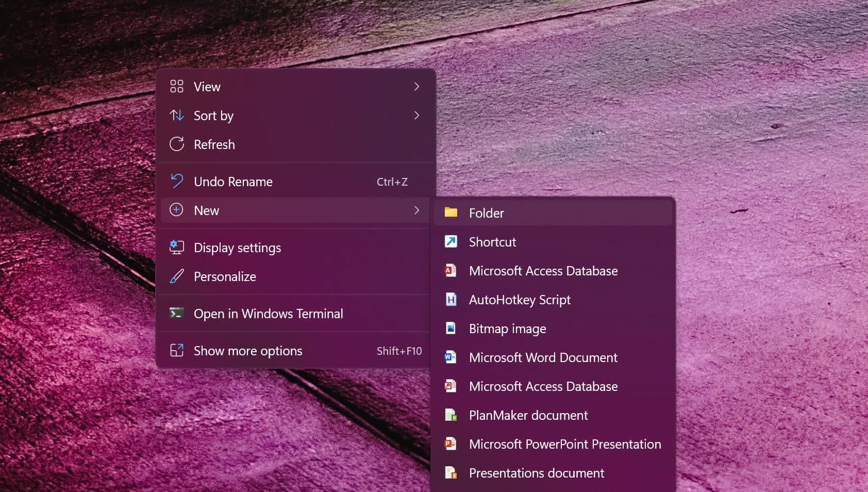Click the AutoHotkey Script icon
The image size is (868, 492).
pos(451,300)
